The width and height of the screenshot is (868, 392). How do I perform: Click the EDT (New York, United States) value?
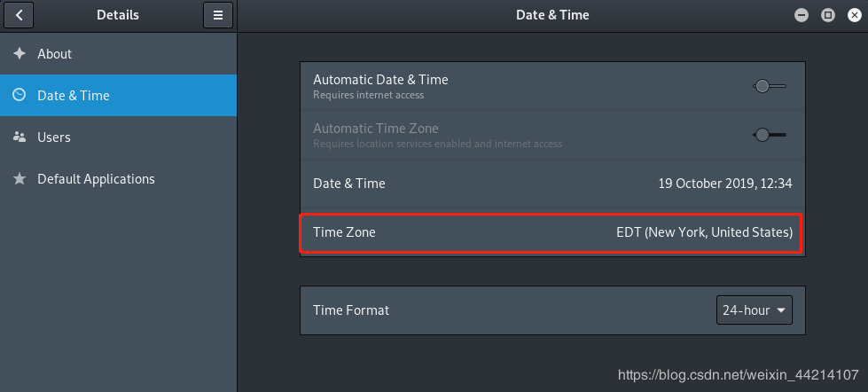(704, 232)
